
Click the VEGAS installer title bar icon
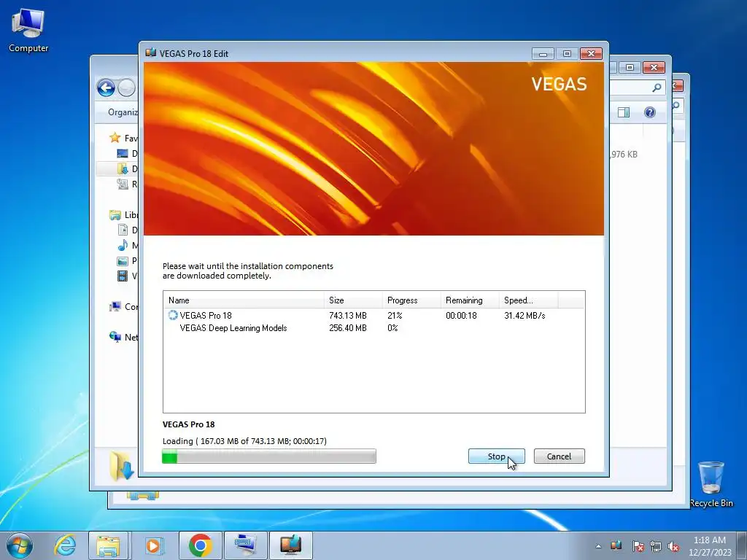(x=150, y=52)
